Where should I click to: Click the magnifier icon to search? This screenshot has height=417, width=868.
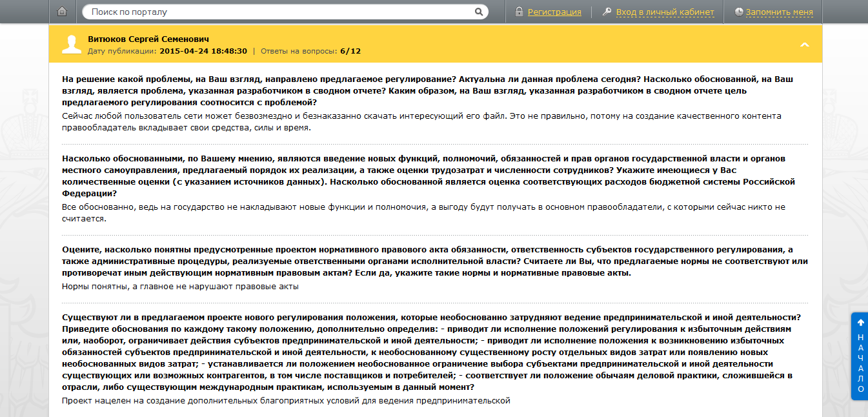point(479,11)
